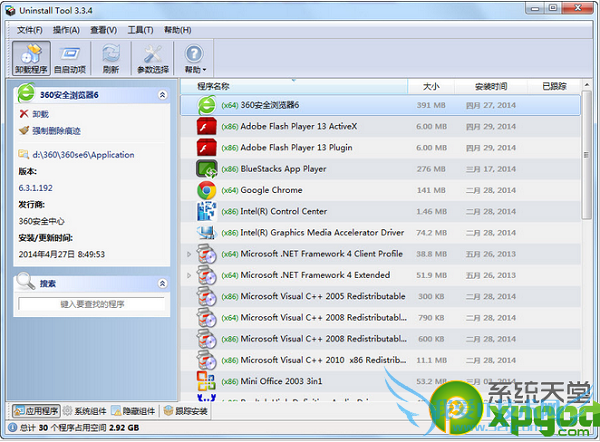600x442 pixels.
Task: Select x86 Visual C++ 2008 Redistributable icon
Action: click(x=207, y=339)
